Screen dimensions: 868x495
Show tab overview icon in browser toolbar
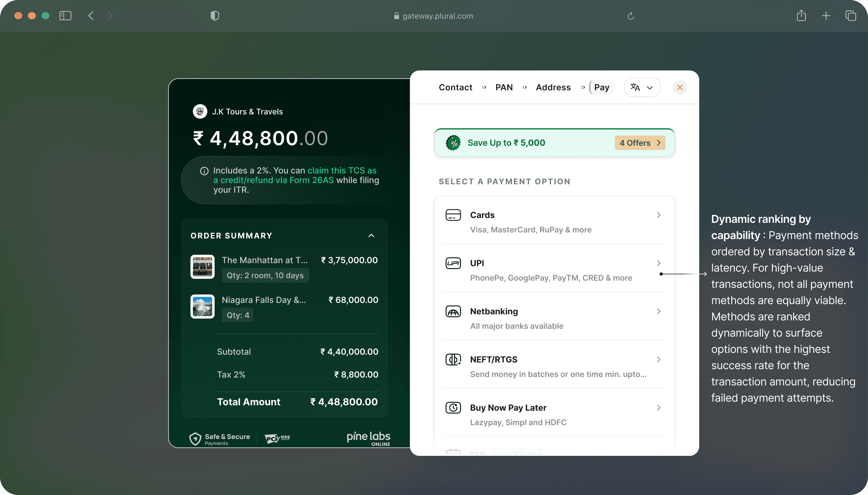click(x=850, y=16)
